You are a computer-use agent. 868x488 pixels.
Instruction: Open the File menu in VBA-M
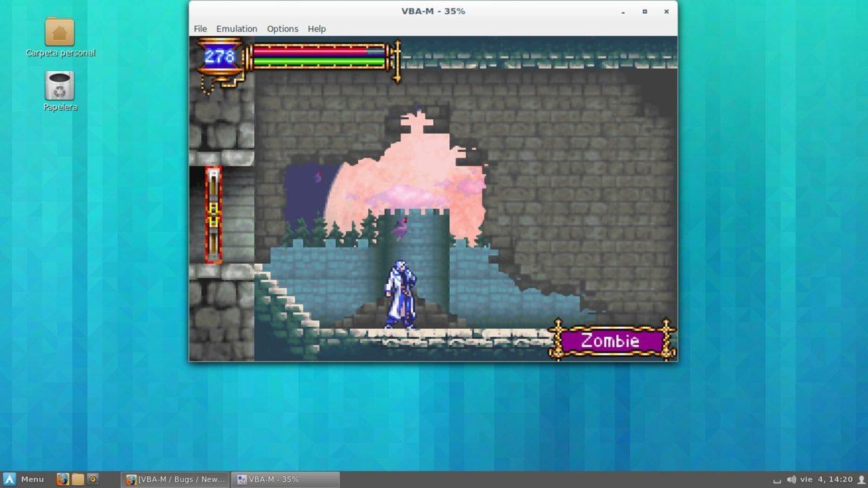pos(200,29)
